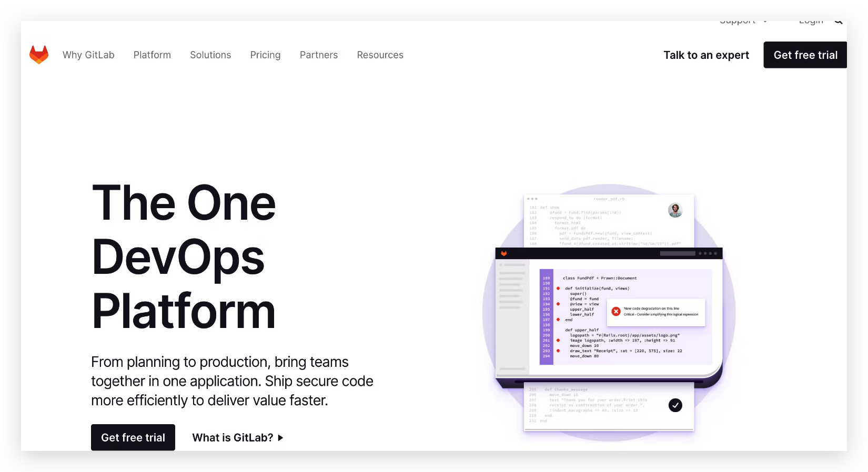Viewport: 868px width, 472px height.
Task: Click the small fox logo in the illustration's dark bar
Action: (x=504, y=253)
